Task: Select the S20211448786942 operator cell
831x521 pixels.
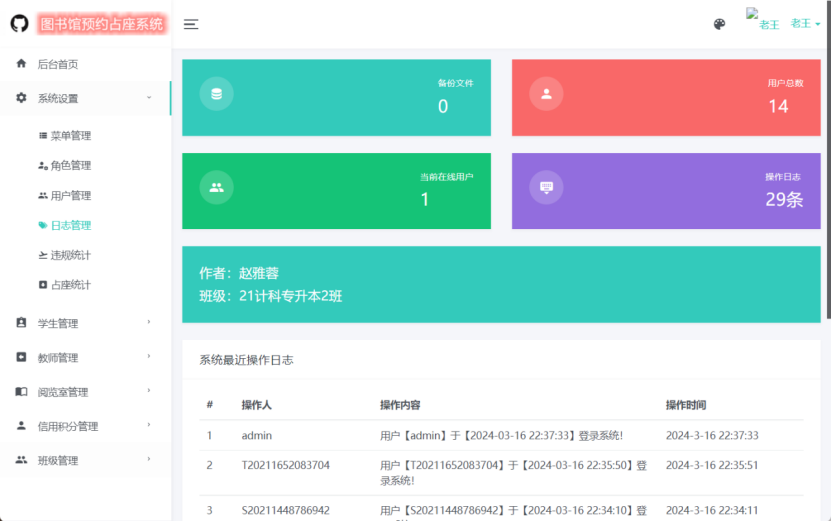Action: click(x=286, y=510)
